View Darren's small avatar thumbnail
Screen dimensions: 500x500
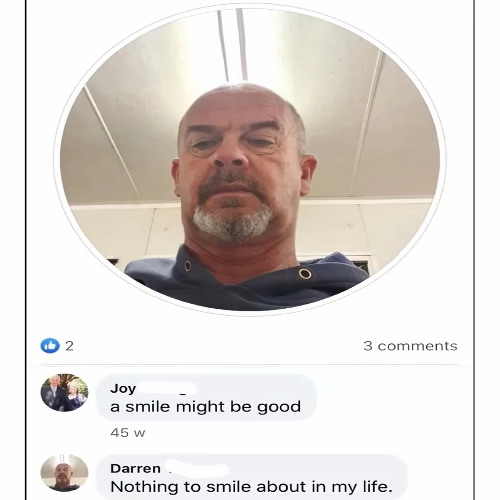coord(64,473)
